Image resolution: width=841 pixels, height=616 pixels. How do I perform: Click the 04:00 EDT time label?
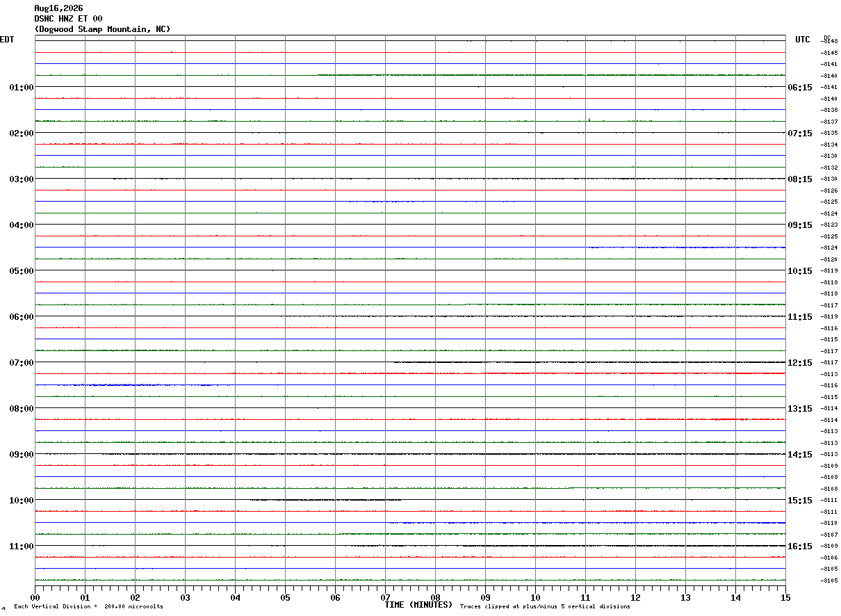tap(21, 225)
